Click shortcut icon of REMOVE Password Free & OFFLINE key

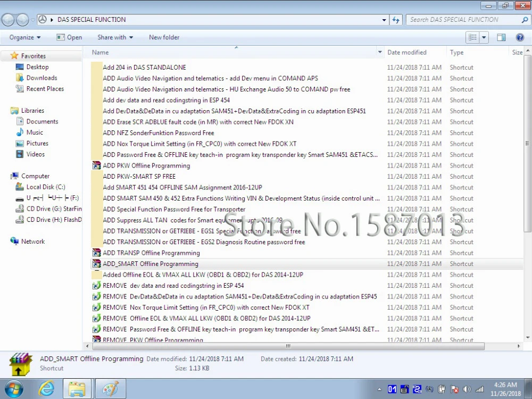[x=97, y=329]
